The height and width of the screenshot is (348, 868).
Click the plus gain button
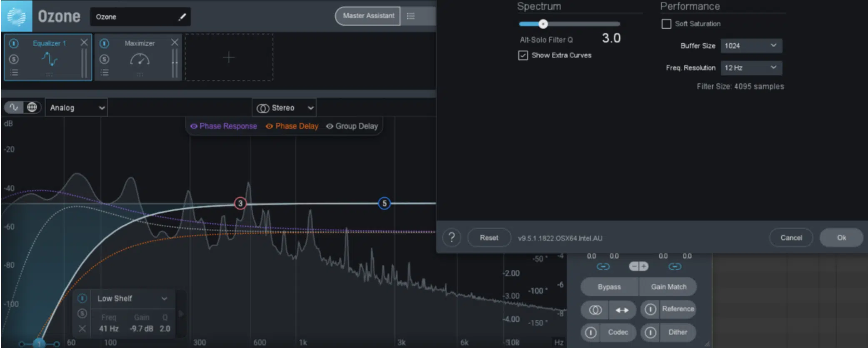click(x=644, y=266)
